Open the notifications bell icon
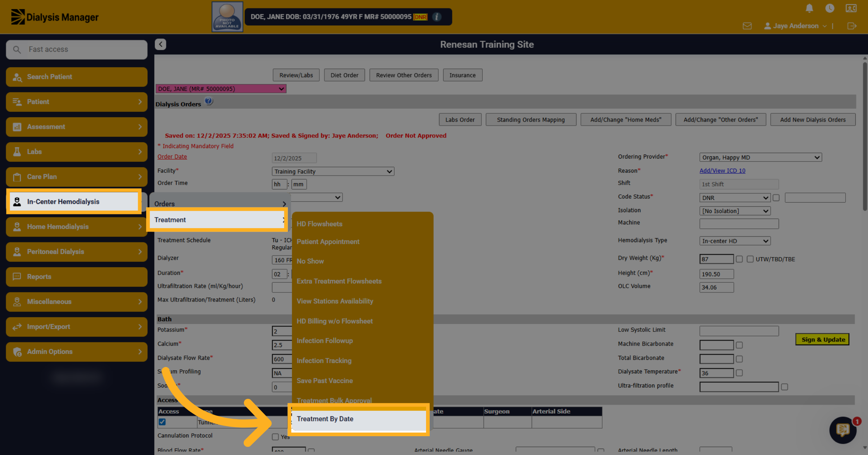Image resolution: width=868 pixels, height=455 pixels. point(809,8)
